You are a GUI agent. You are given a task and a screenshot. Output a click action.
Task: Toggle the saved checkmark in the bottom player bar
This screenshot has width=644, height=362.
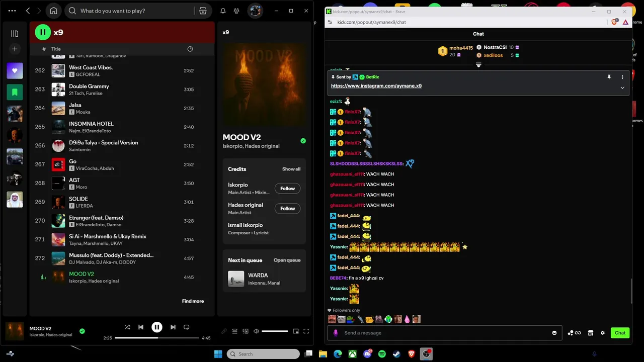coord(82,331)
